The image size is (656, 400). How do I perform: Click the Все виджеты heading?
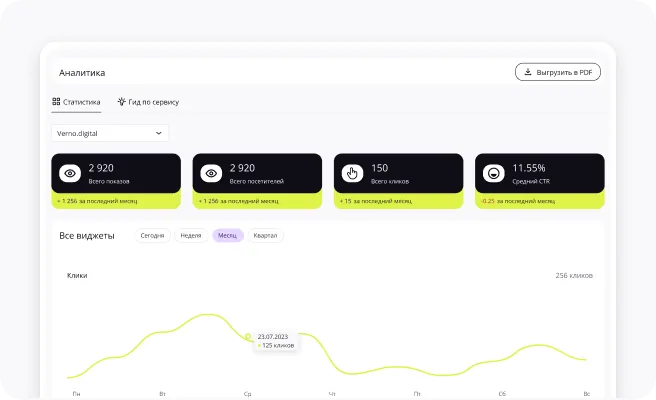pos(87,236)
